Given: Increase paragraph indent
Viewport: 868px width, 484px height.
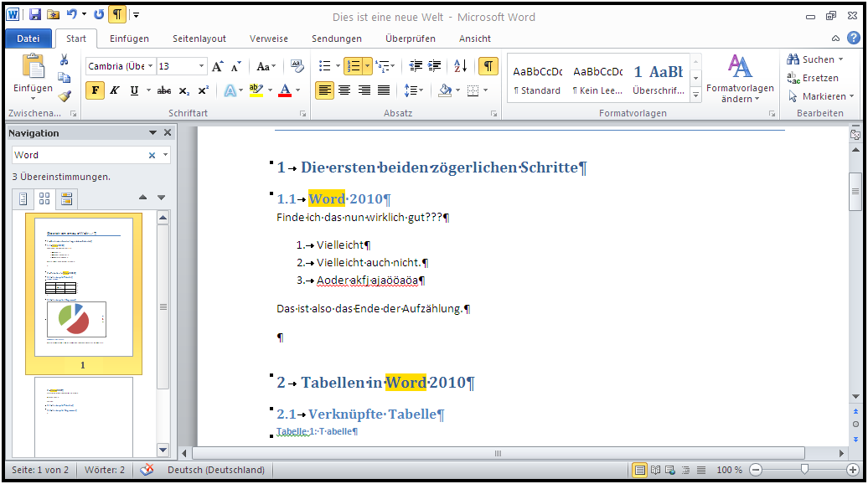Looking at the screenshot, I should pos(435,66).
